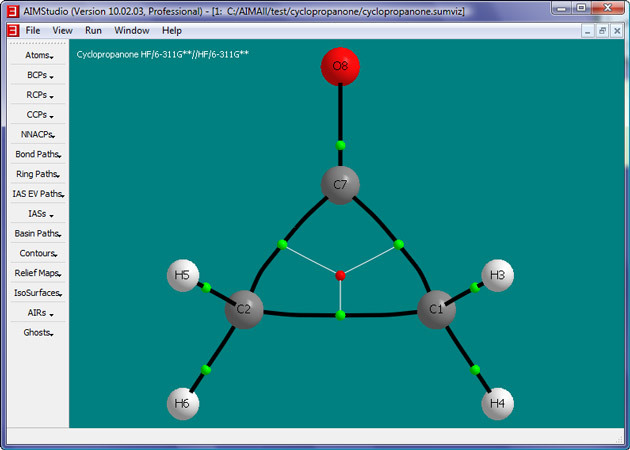Pick the C1 carbon atom sphere
The width and height of the screenshot is (630, 450).
click(436, 310)
